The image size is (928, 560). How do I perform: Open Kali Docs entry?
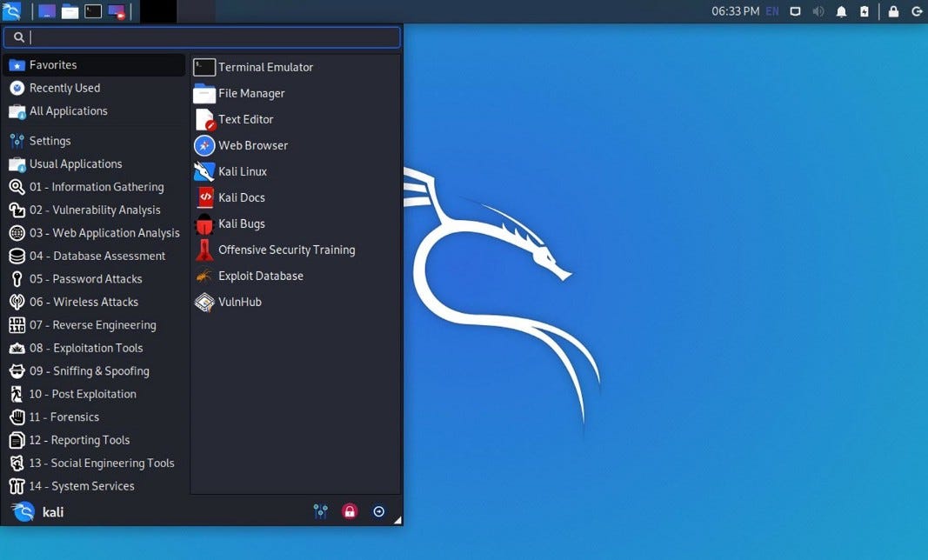pos(296,197)
